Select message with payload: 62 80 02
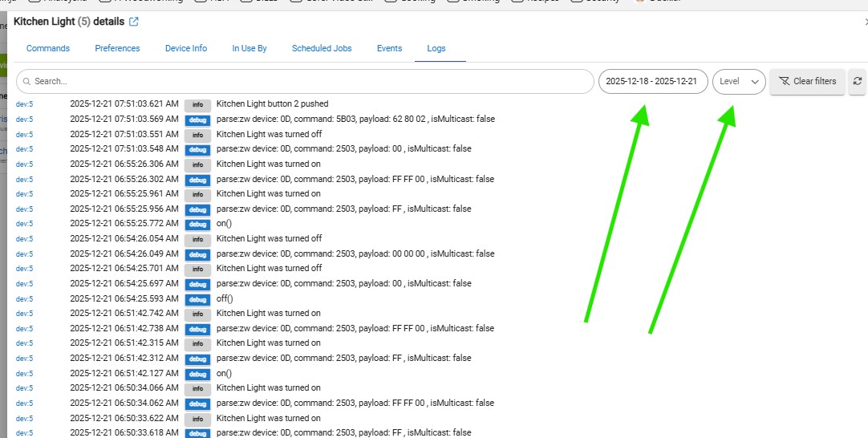 355,119
